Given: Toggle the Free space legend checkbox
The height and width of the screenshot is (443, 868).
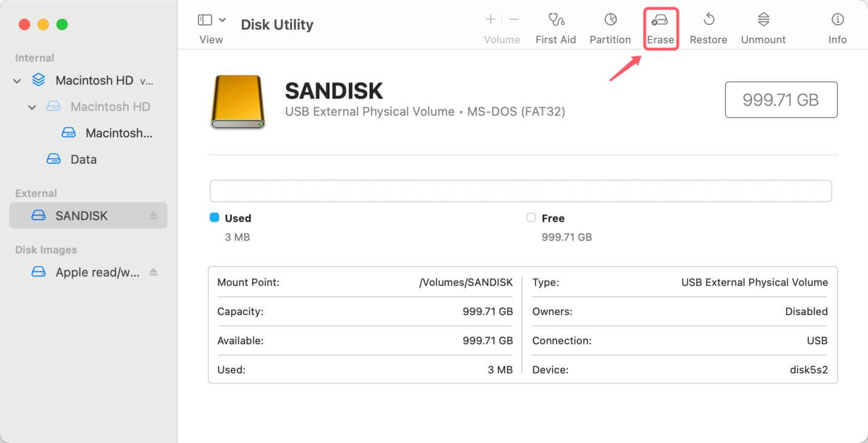Looking at the screenshot, I should tap(531, 217).
